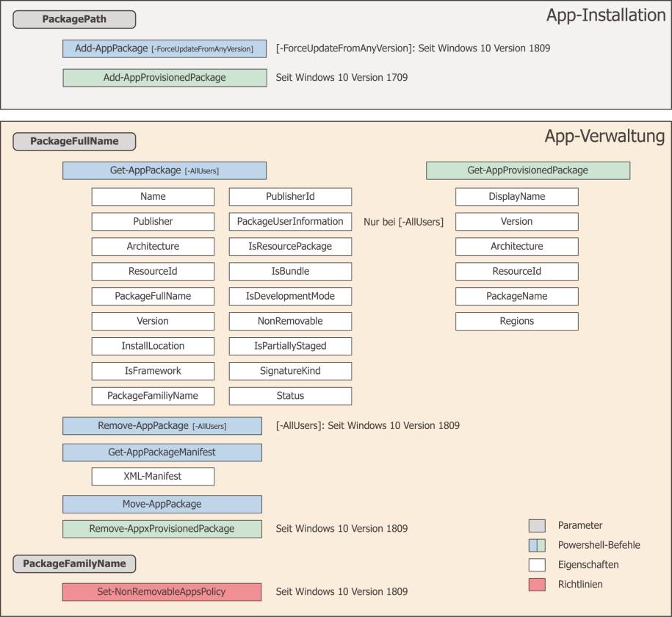The height and width of the screenshot is (617, 672).
Task: Click the IsDevelopmentMode property box
Action: coord(290,296)
